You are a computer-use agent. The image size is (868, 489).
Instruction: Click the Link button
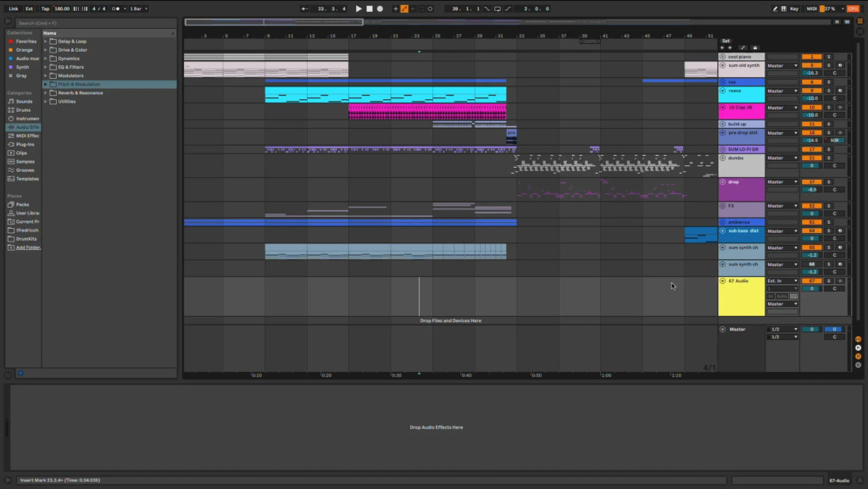pos(13,8)
